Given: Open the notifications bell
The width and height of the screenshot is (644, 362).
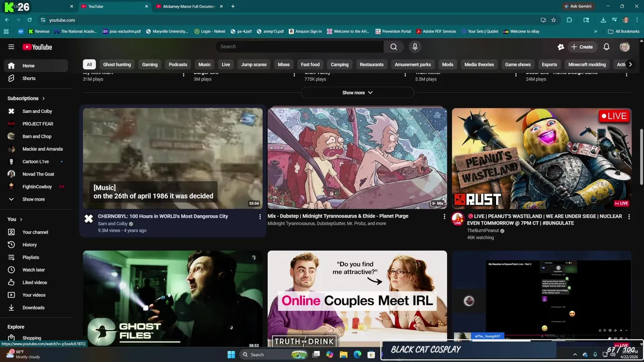Looking at the screenshot, I should click(606, 47).
